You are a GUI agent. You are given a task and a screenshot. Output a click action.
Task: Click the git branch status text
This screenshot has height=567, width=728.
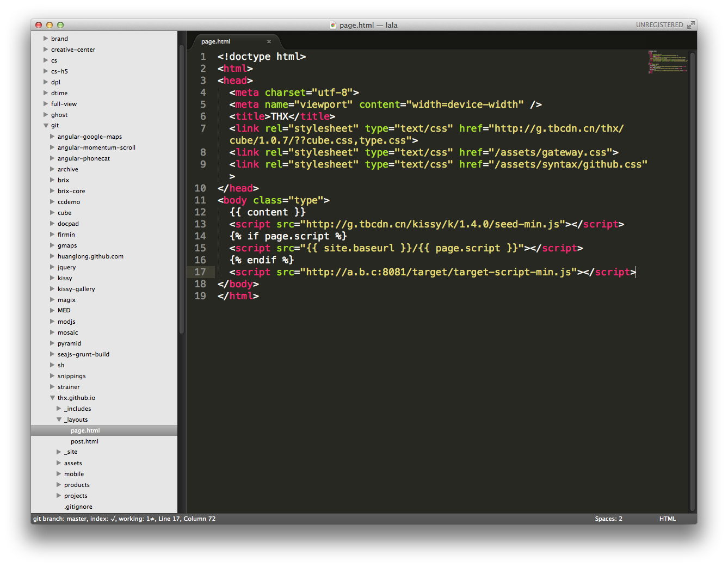tap(124, 519)
